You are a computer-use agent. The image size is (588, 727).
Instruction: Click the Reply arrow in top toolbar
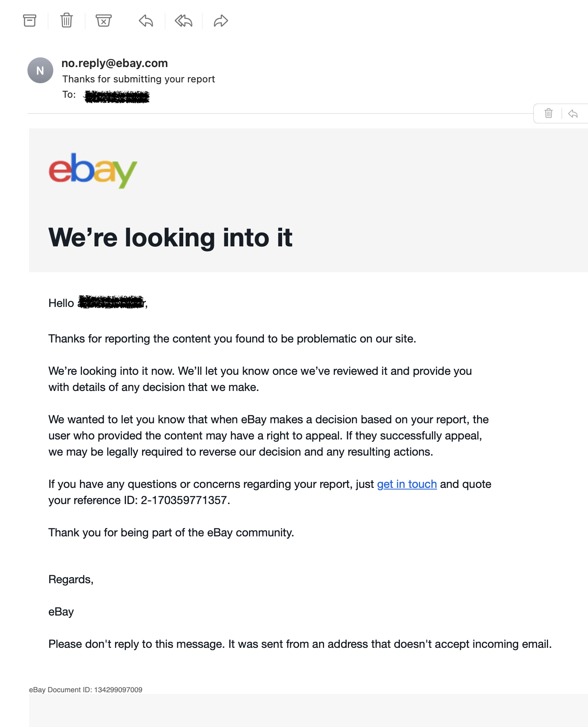tap(146, 21)
